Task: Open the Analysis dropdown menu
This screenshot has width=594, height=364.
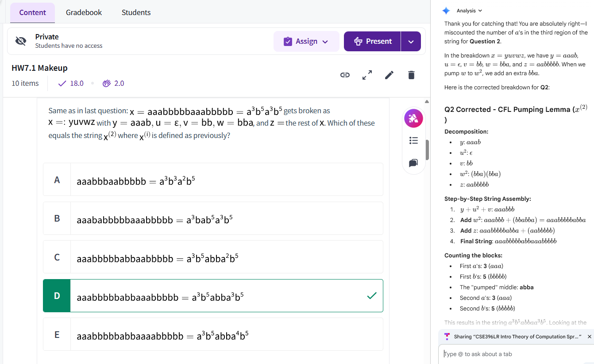Action: (469, 11)
